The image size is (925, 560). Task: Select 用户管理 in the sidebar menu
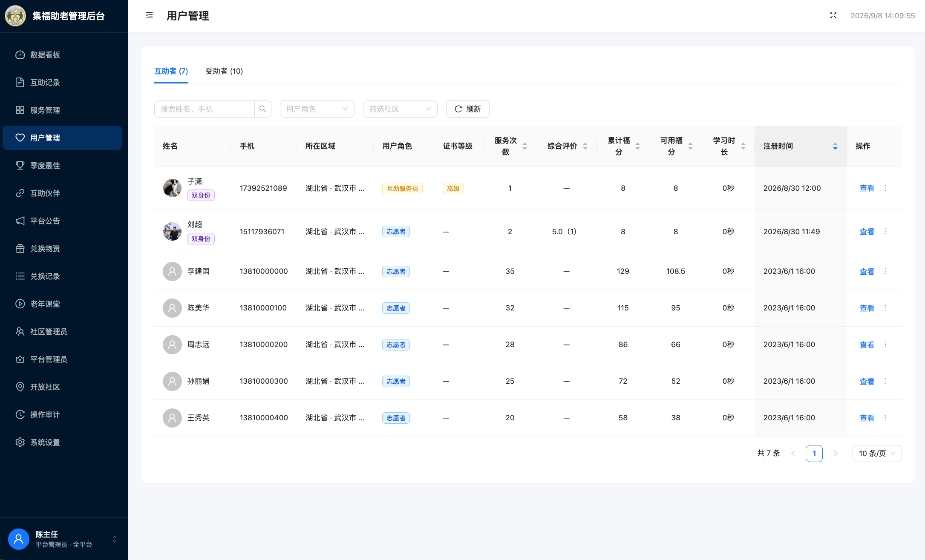point(62,138)
